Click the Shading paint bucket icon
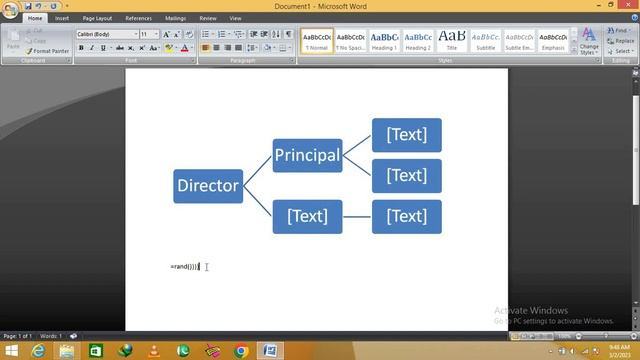 267,48
